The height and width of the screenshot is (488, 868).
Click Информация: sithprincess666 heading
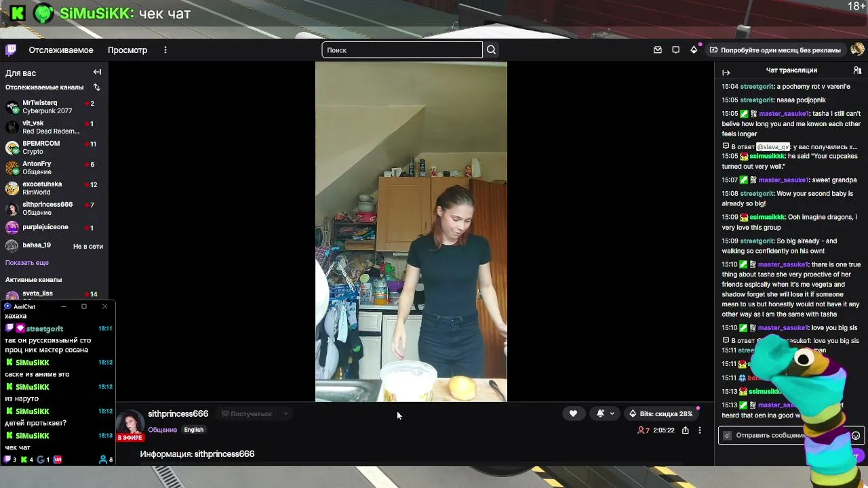[197, 454]
